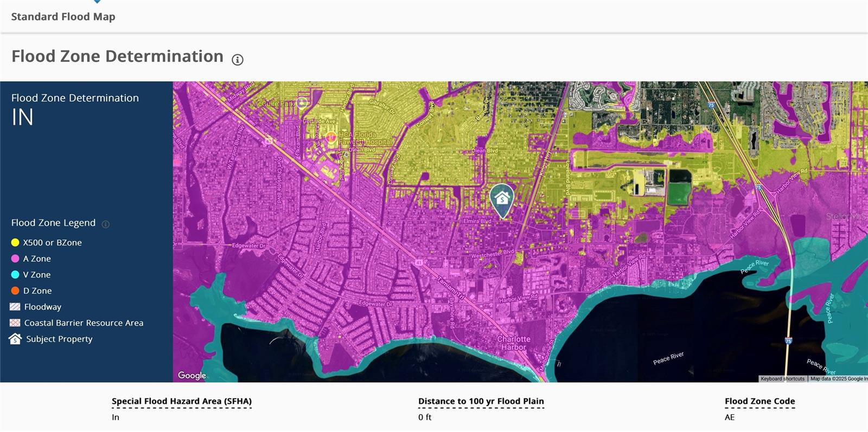Click the yellow X500 or BZone swatch
Screen dimensions: 868x432
pyautogui.click(x=15, y=243)
